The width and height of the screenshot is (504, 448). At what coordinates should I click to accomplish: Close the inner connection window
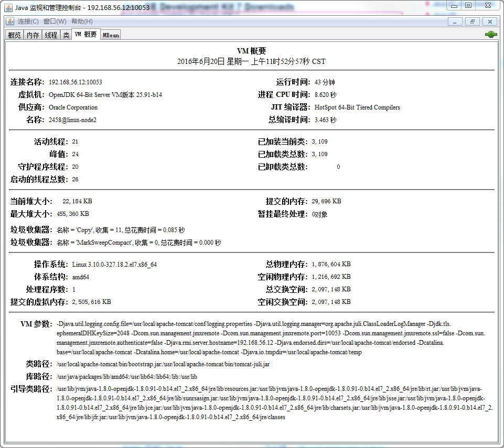[x=490, y=21]
